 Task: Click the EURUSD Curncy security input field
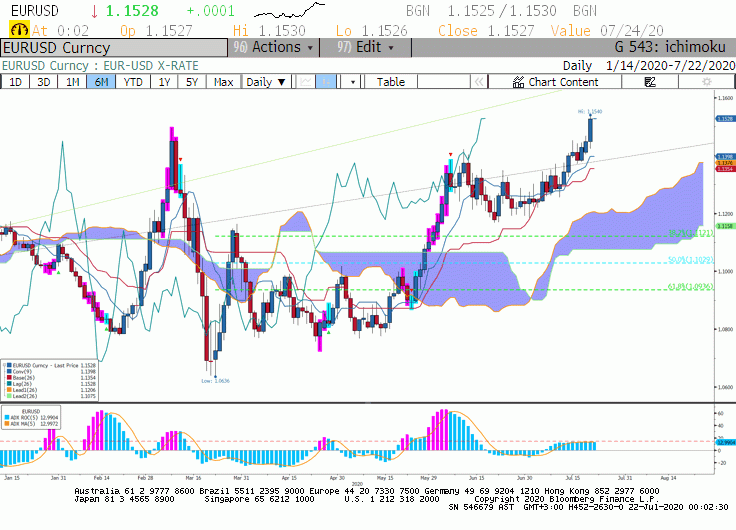(x=114, y=48)
